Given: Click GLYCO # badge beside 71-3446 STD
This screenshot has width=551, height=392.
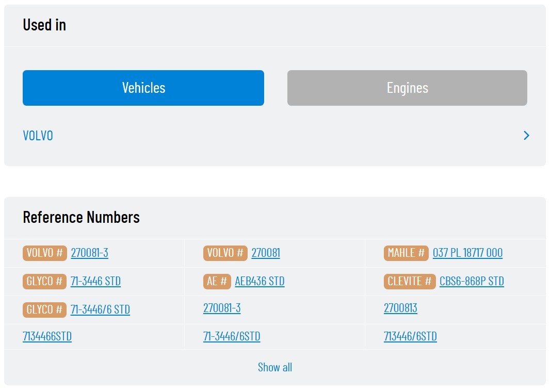Looking at the screenshot, I should point(44,281).
